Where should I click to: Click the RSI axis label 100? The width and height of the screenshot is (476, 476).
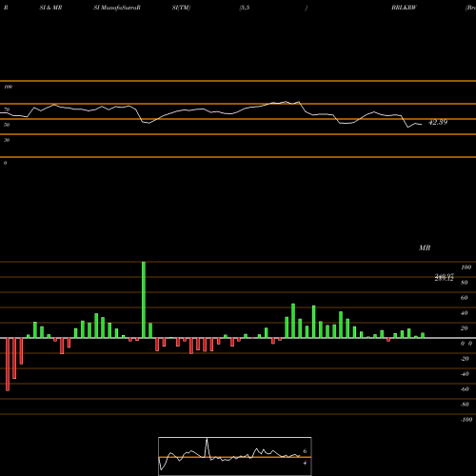(x=8, y=87)
